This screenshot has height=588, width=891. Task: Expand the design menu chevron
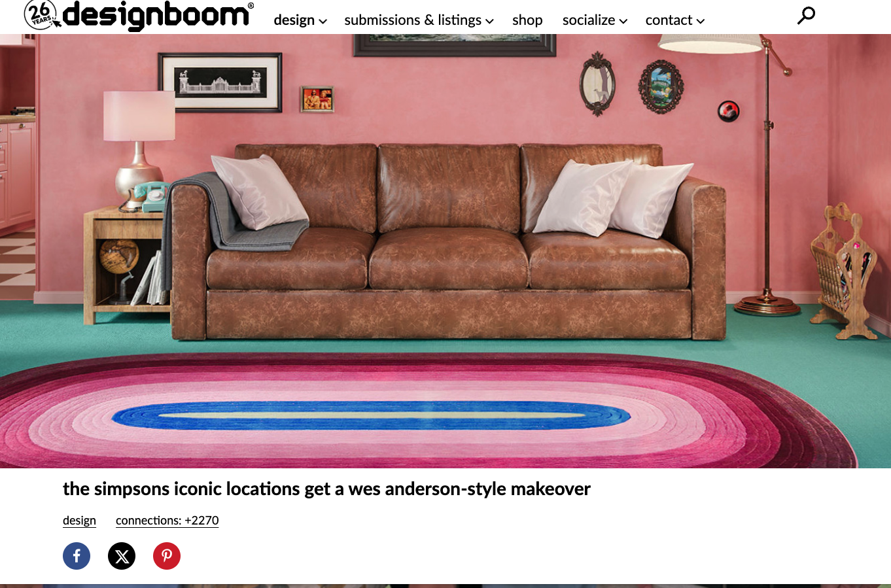[323, 22]
